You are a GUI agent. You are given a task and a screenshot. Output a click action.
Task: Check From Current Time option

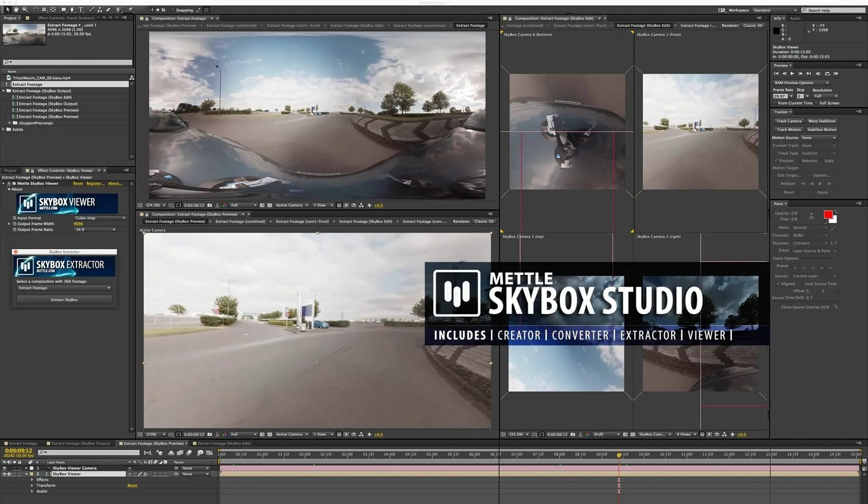[x=775, y=103]
